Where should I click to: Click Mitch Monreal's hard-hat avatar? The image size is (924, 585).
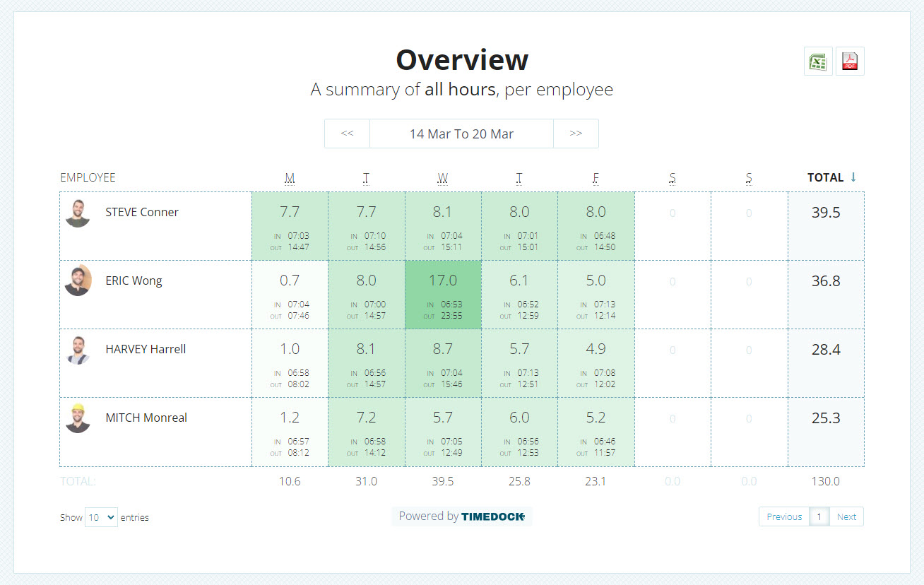pos(78,418)
